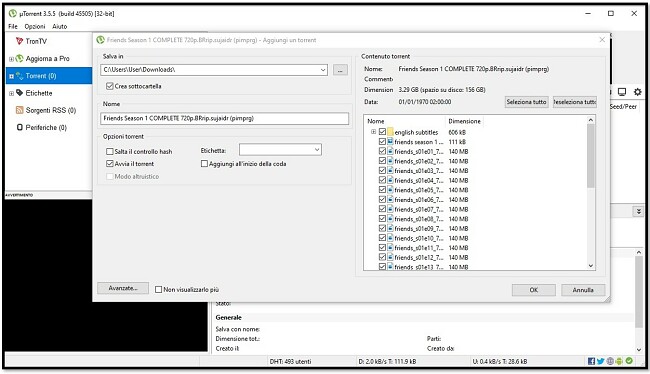
Task: Expand the Torrent (0) tree node
Action: (11, 76)
